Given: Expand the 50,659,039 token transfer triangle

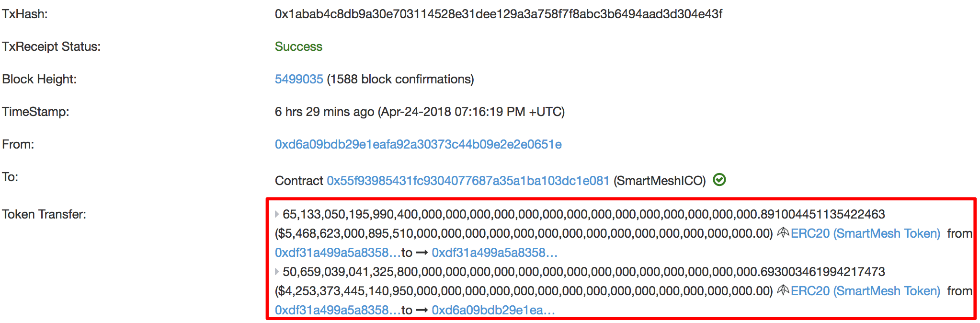Looking at the screenshot, I should (x=277, y=272).
